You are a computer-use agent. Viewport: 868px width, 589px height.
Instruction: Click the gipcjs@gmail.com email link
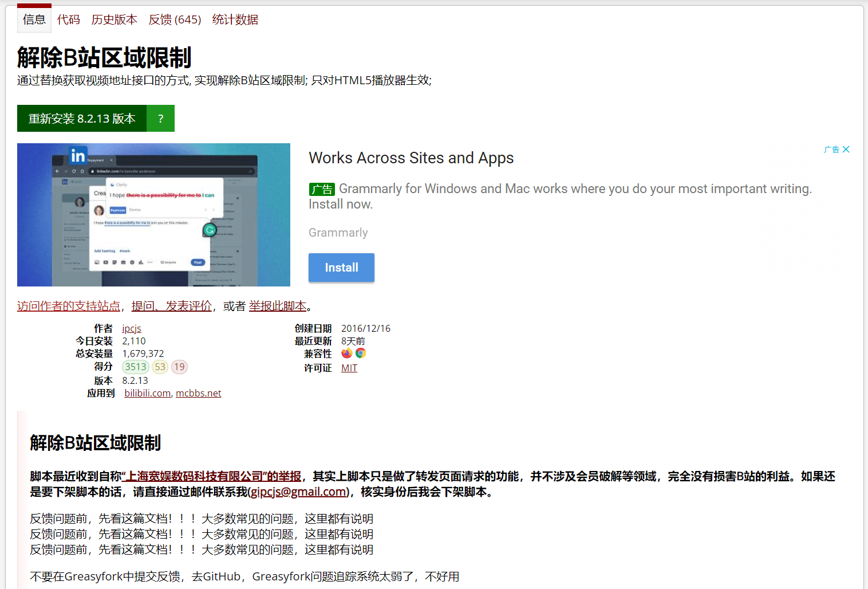pos(298,492)
